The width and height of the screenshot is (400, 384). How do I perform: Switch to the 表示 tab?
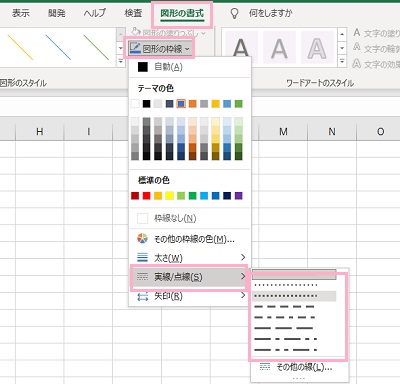tap(21, 13)
